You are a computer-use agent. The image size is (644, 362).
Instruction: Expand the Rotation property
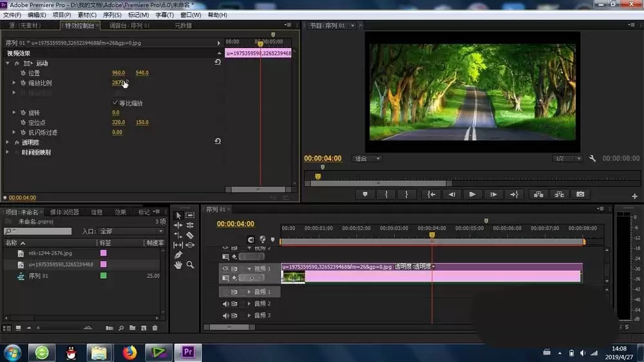pyautogui.click(x=14, y=113)
